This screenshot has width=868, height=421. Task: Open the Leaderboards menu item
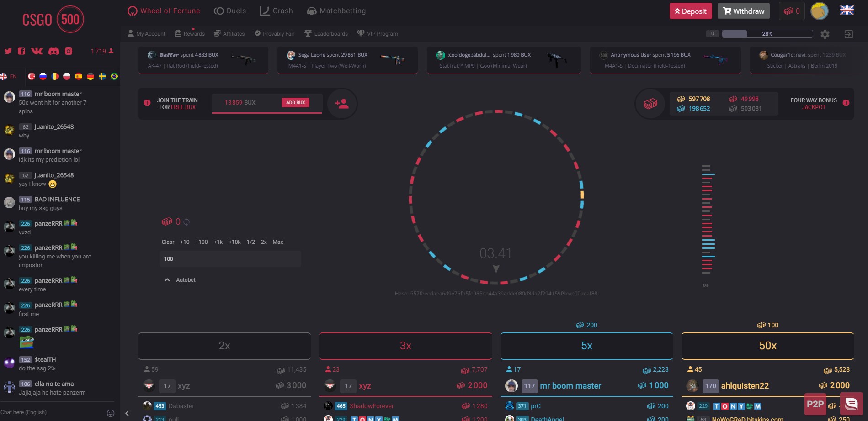point(325,34)
